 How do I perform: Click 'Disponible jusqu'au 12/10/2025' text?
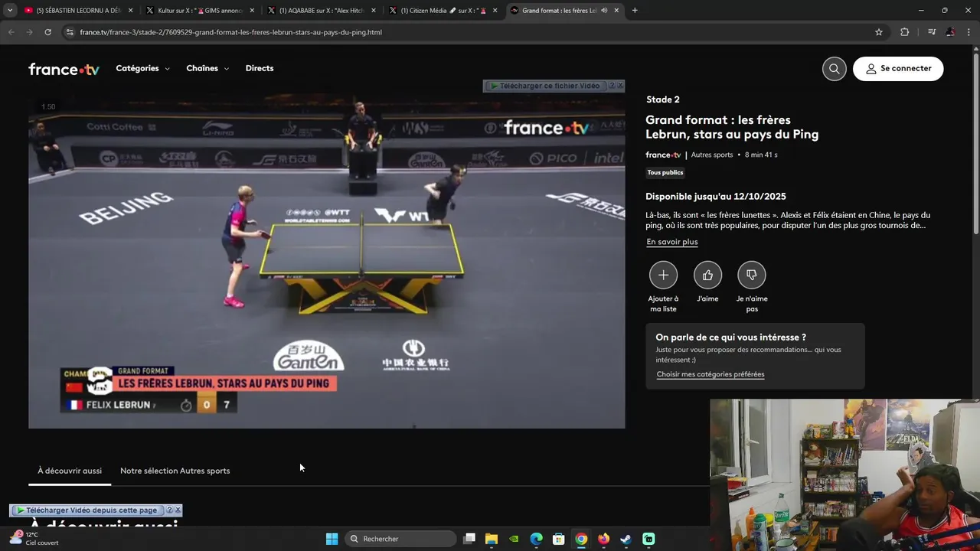click(716, 196)
